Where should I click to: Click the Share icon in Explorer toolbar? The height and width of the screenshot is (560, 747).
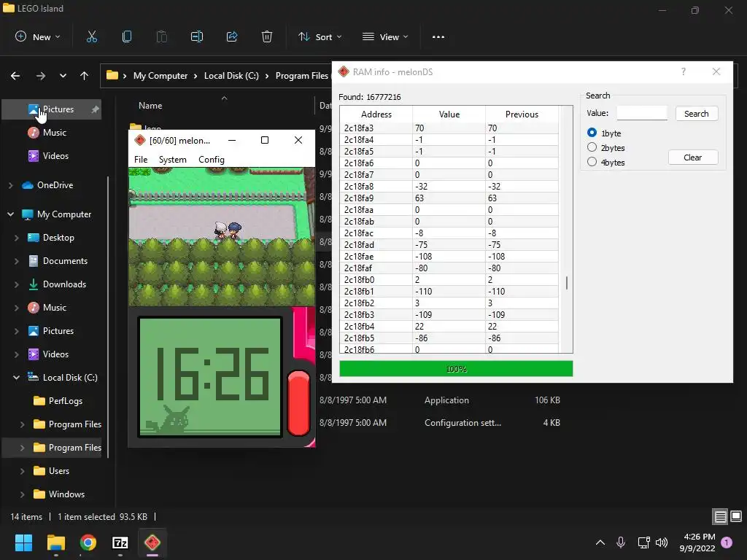tap(232, 36)
